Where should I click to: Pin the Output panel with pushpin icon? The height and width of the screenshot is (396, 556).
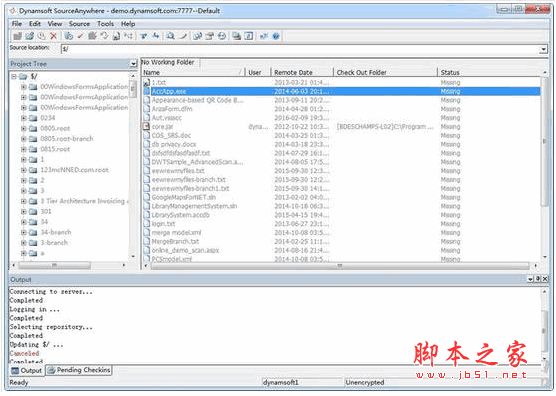(538, 279)
